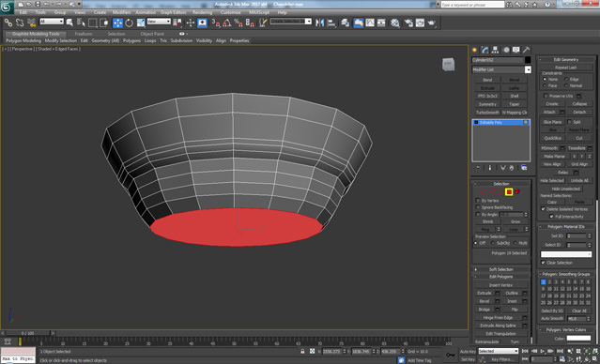Open the selection filter All dropdown

pyautogui.click(x=52, y=22)
